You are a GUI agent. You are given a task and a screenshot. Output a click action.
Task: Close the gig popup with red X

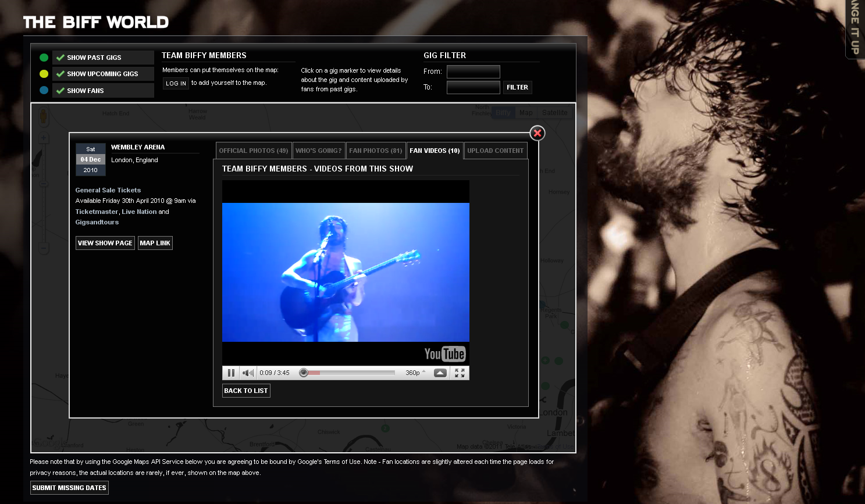tap(537, 133)
